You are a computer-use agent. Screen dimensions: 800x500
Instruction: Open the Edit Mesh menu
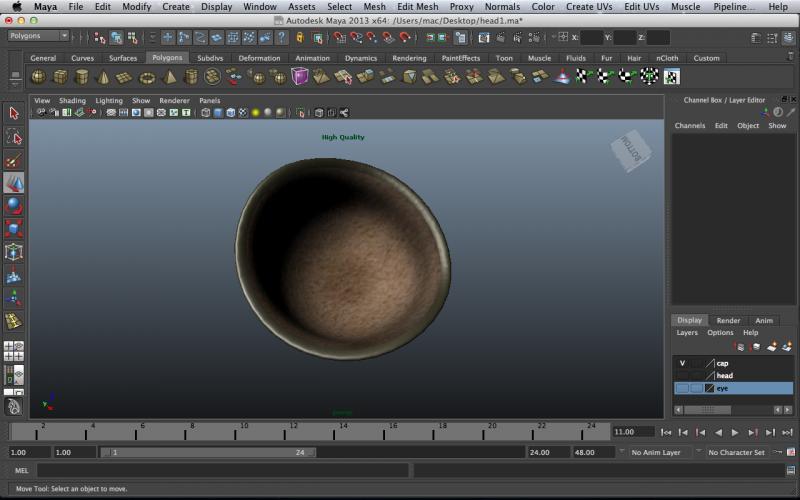(417, 7)
